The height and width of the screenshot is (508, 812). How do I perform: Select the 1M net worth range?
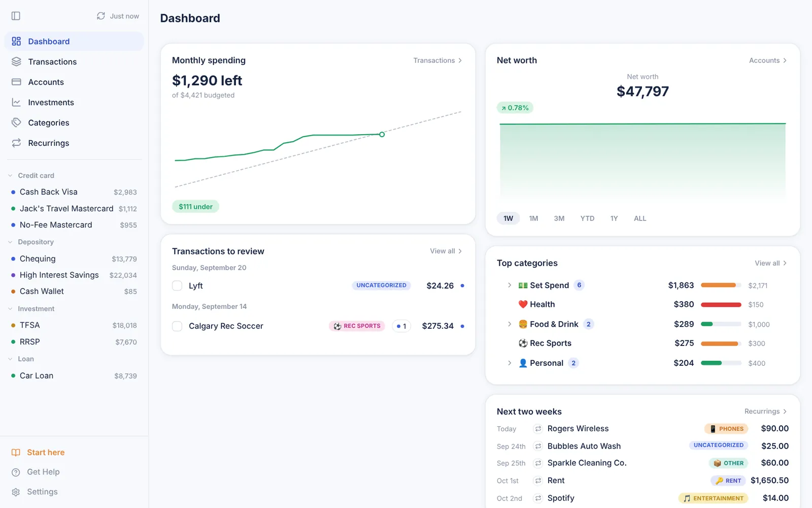(533, 218)
